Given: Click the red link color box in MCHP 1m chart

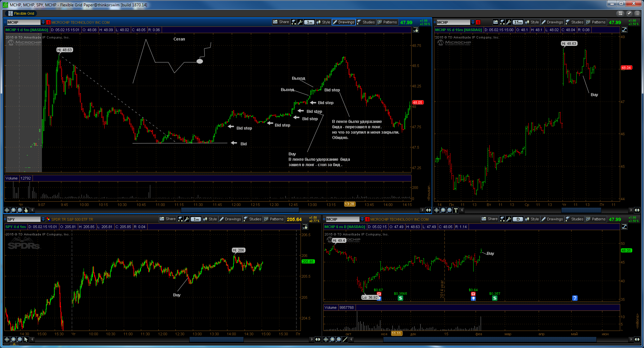Looking at the screenshot, I should pyautogui.click(x=48, y=22).
